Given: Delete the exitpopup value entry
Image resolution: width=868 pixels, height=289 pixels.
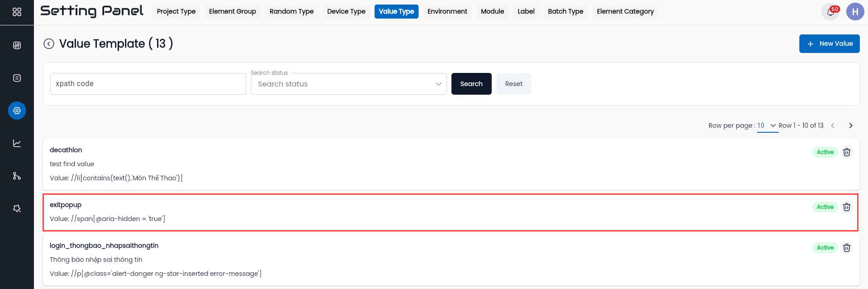Looking at the screenshot, I should tap(847, 207).
